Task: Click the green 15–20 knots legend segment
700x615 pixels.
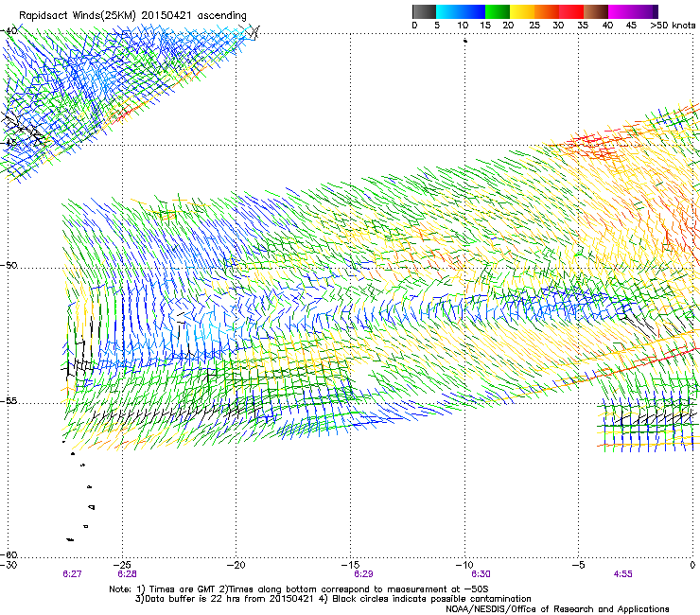Action: 498,11
